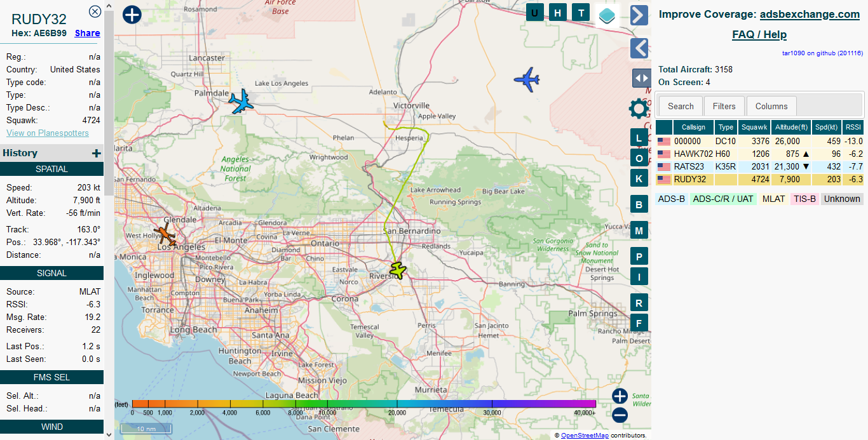This screenshot has width=868, height=440.
Task: Toggle the L map button
Action: coord(639,138)
